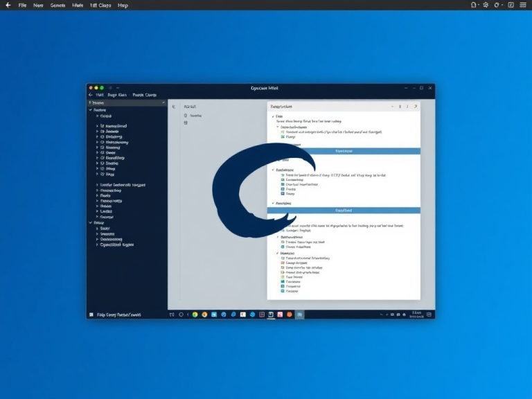Toggle the checkbox in the middle pane's first row

point(186,116)
